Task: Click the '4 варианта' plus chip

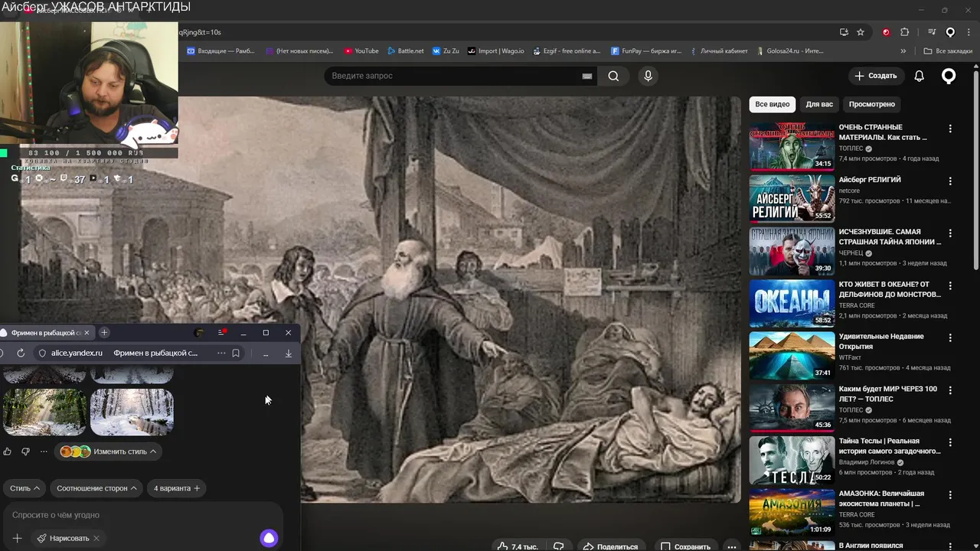Action: pos(176,488)
